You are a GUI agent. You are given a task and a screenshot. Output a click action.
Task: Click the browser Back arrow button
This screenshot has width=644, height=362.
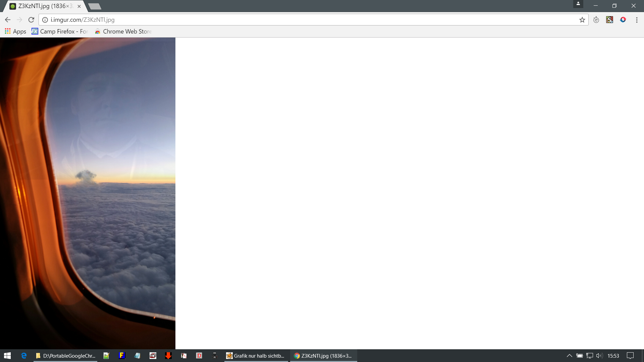pyautogui.click(x=8, y=20)
